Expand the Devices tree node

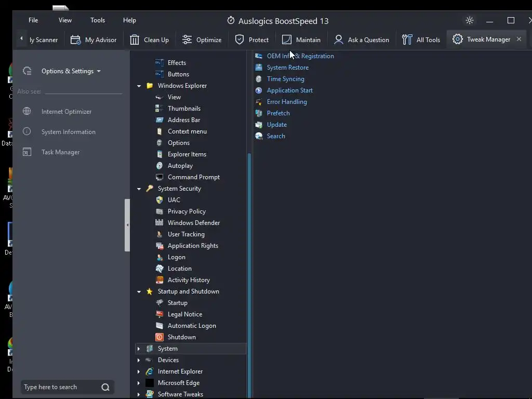(x=138, y=360)
